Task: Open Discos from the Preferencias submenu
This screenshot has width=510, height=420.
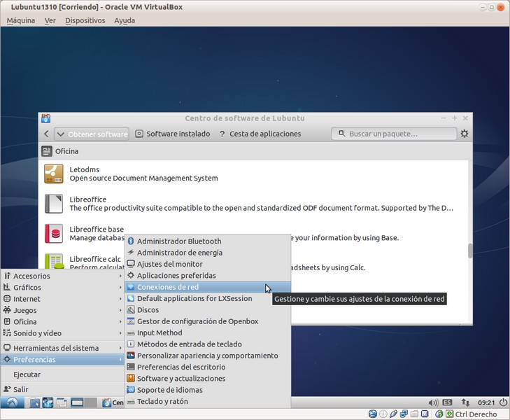Action: [x=208, y=309]
